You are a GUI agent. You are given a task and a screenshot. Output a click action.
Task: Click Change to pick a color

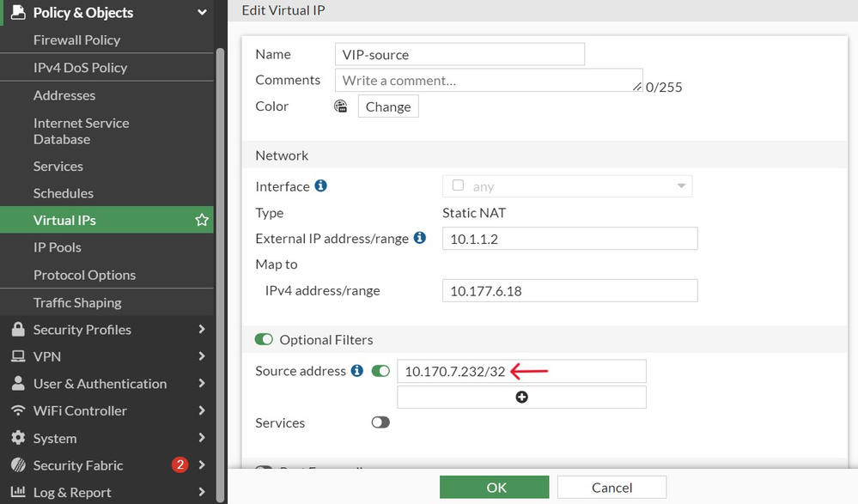[x=388, y=107]
